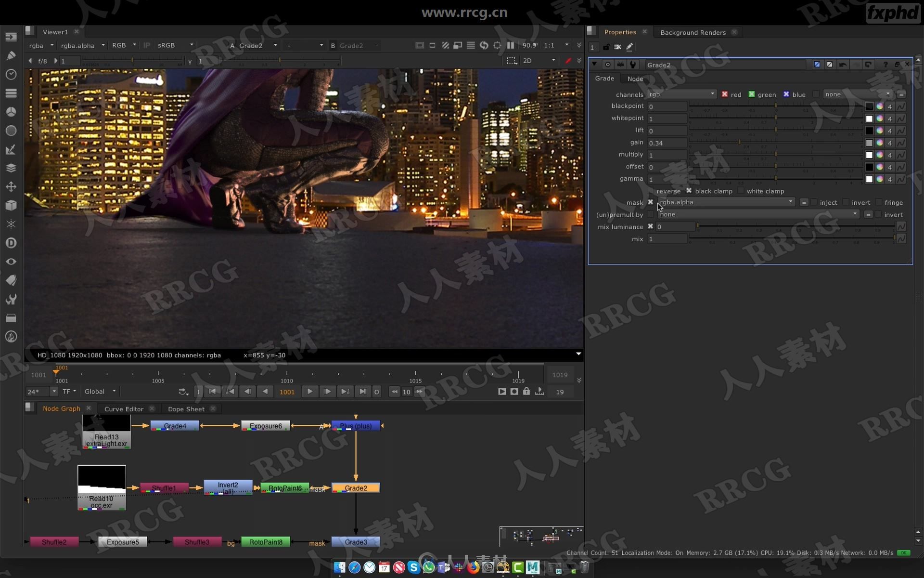The height and width of the screenshot is (578, 924).
Task: Open the Time nodes clock icon
Action: click(x=11, y=75)
